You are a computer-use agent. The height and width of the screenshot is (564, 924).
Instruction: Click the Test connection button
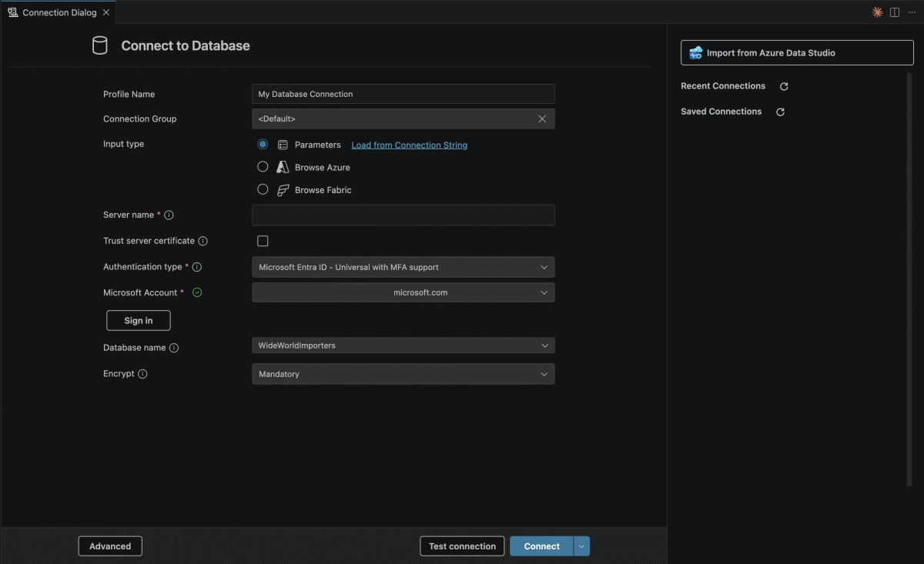point(462,546)
